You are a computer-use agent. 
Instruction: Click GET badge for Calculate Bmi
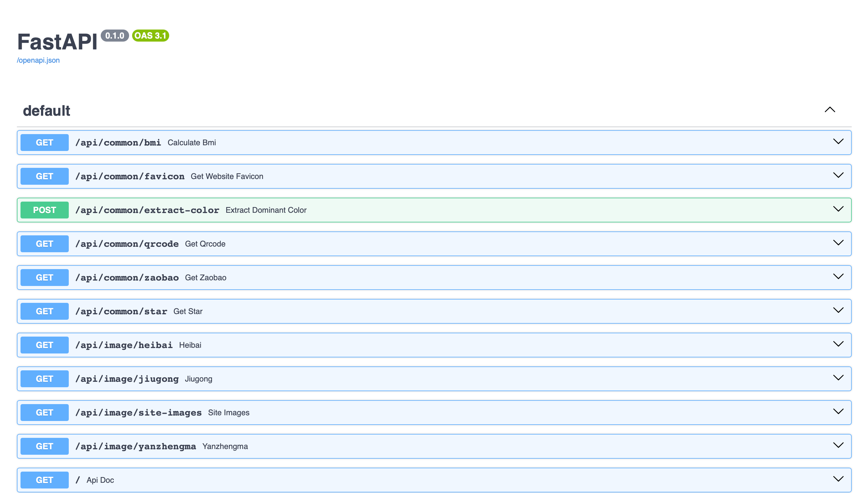pyautogui.click(x=44, y=143)
